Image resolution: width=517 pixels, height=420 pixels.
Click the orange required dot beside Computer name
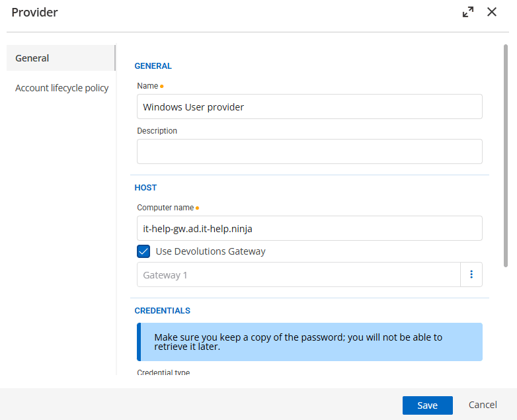tap(197, 208)
